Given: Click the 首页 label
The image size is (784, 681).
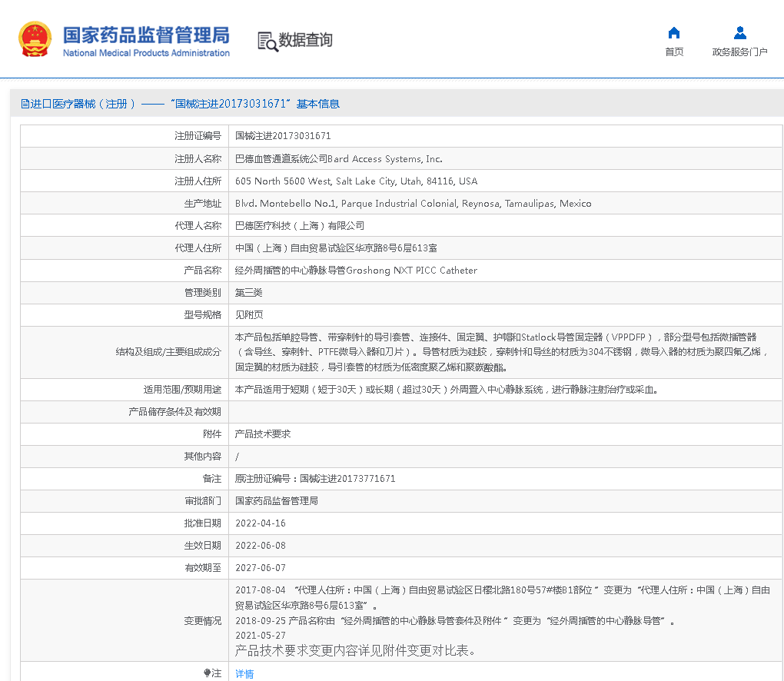Looking at the screenshot, I should (x=674, y=52).
